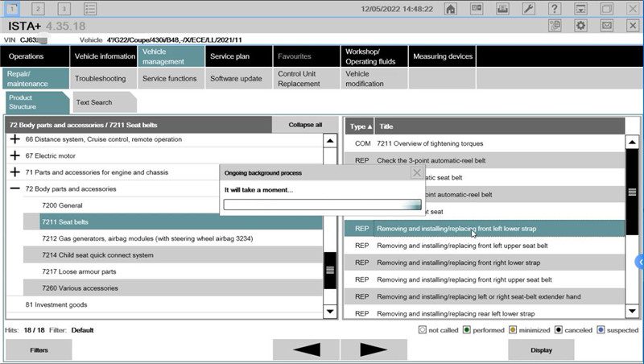Click the Display button
This screenshot has height=364, width=644.
pos(541,350)
